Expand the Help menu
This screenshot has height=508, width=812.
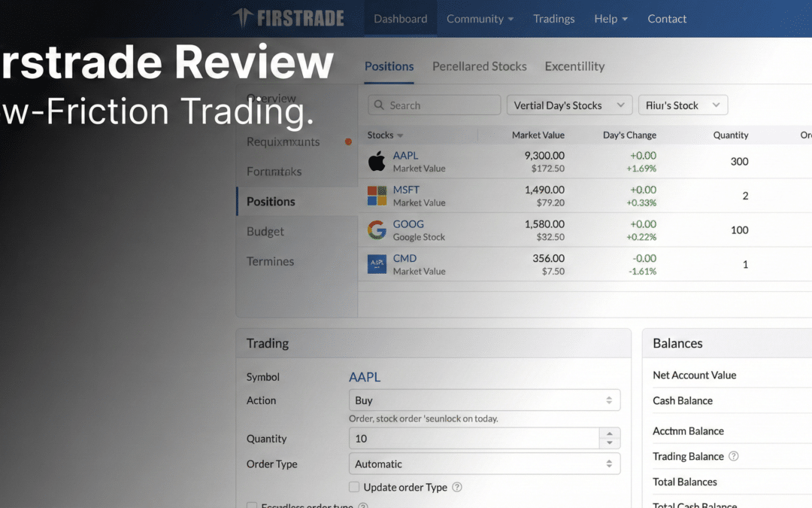point(611,19)
